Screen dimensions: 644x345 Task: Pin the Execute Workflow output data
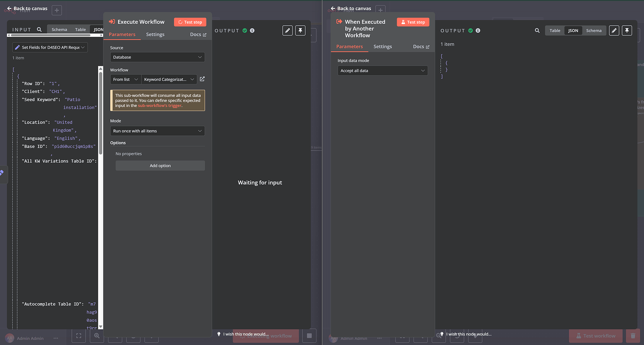point(300,30)
